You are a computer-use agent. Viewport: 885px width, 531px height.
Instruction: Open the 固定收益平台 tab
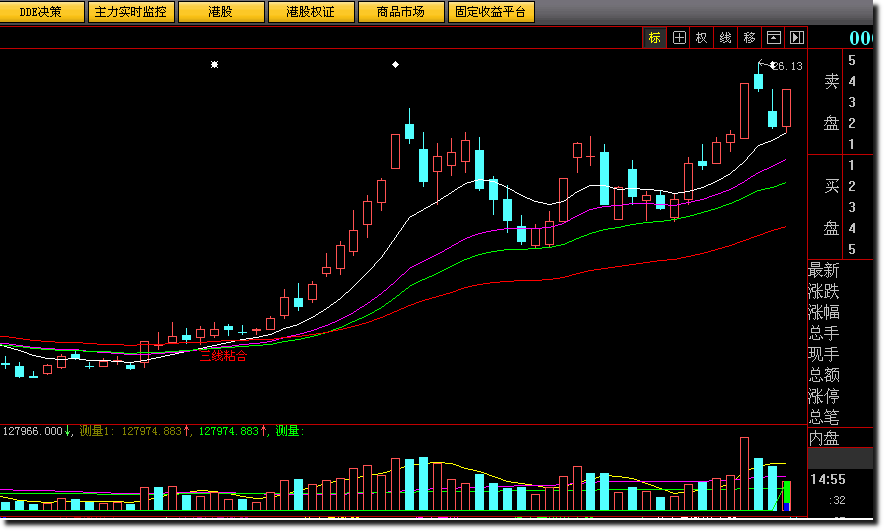(490, 12)
